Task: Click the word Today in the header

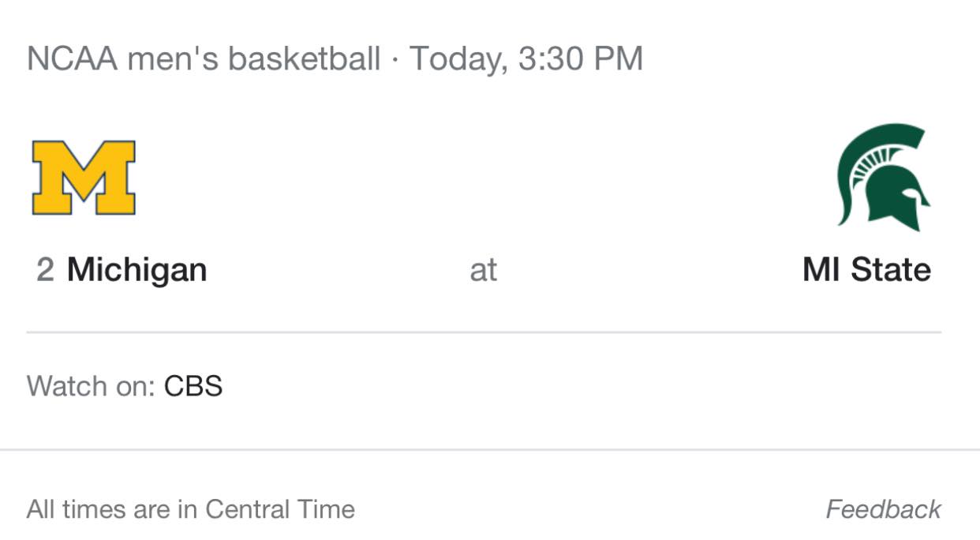Action: pos(458,59)
